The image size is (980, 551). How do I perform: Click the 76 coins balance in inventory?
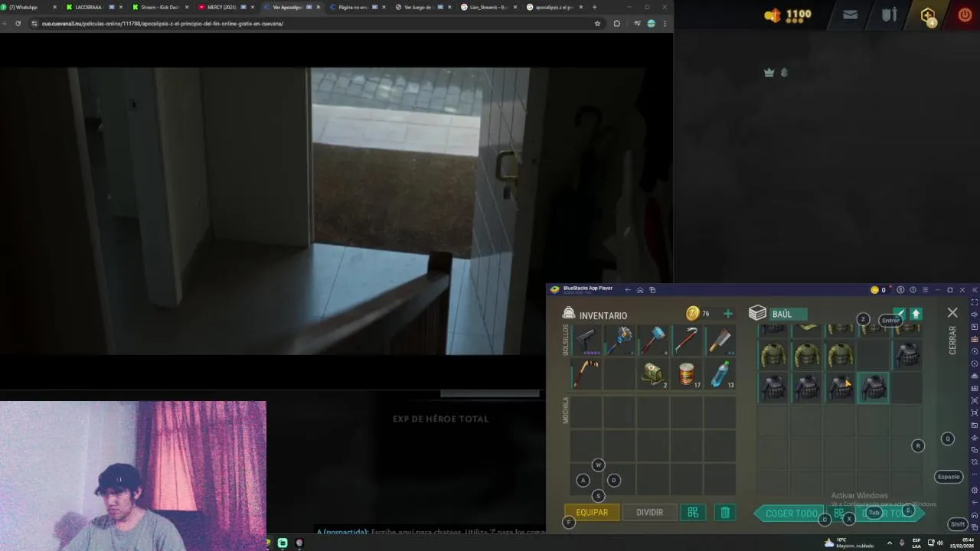point(698,314)
